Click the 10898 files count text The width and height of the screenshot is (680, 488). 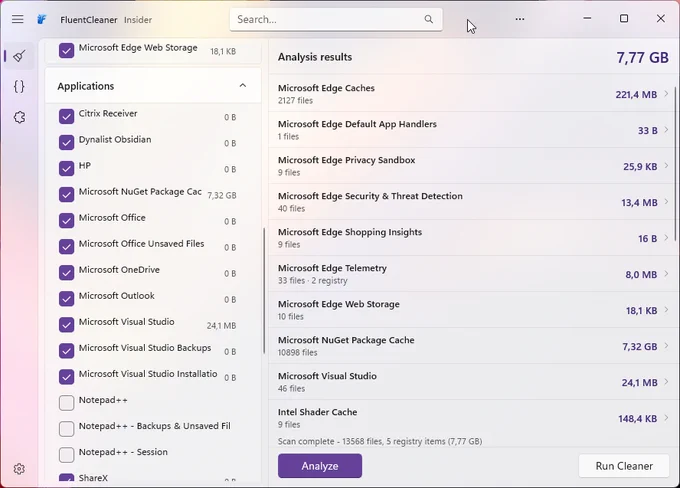tap(298, 352)
